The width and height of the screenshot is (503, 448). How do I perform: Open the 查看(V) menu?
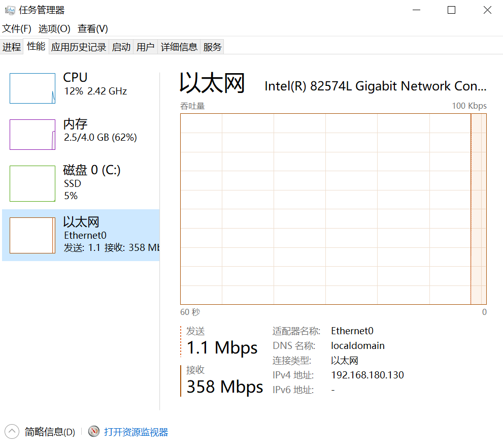(92, 28)
